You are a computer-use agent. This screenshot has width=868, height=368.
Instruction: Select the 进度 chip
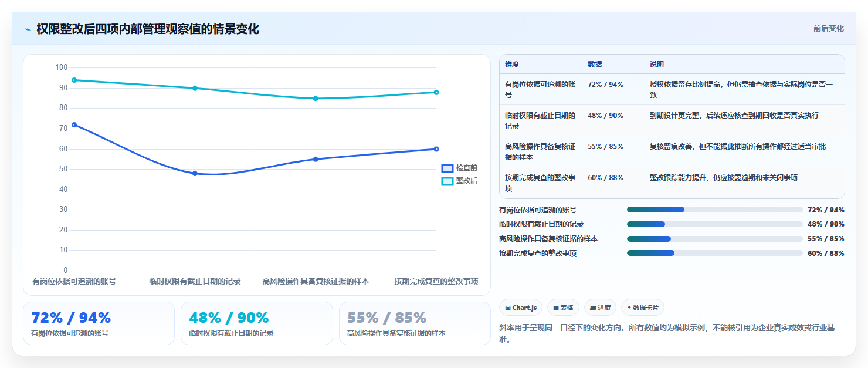601,308
